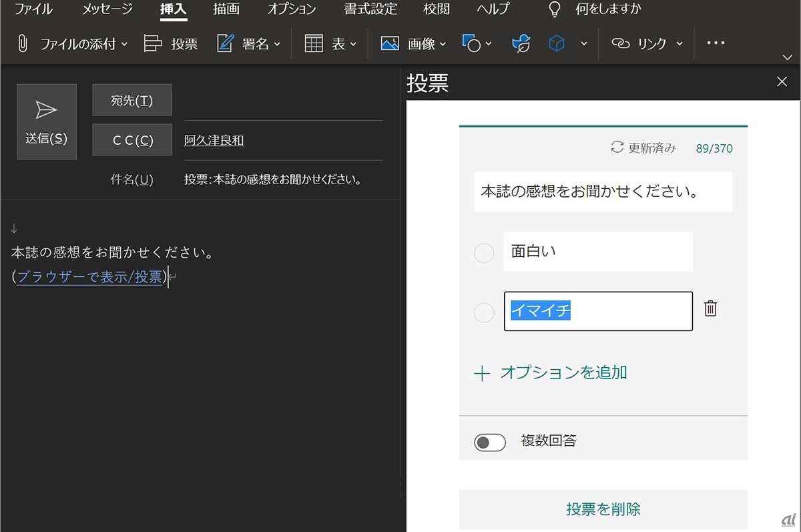The image size is (801, 532).
Task: Click the 署名 signature pen icon
Action: 226,44
